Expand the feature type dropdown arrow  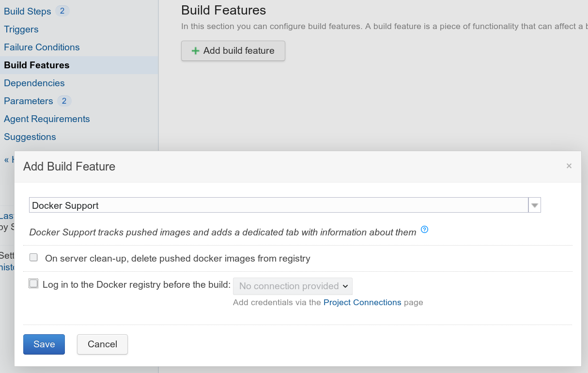[535, 205]
